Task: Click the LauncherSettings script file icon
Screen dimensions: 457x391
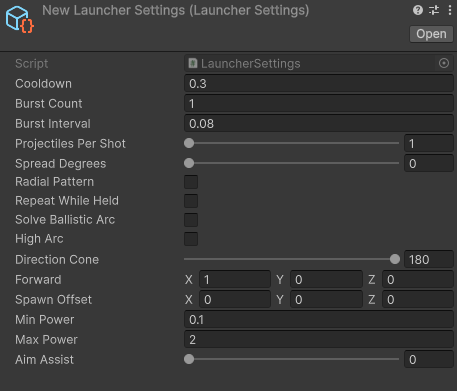Action: 193,63
